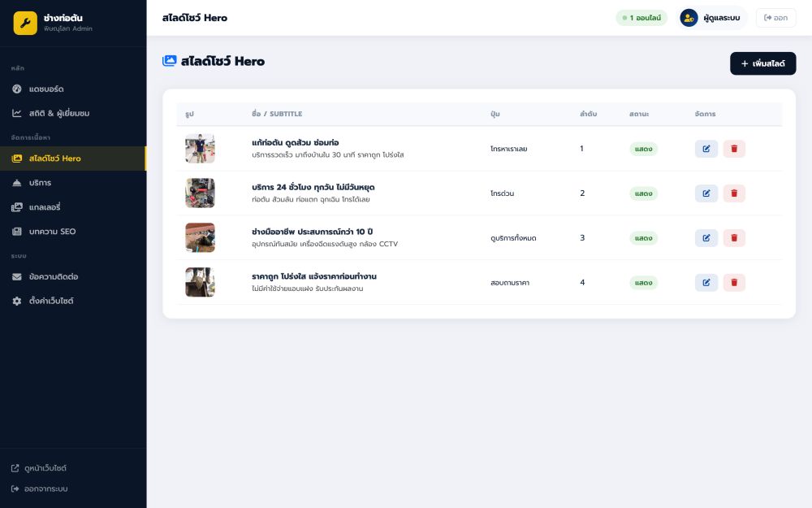Toggle แสดง status of slide order 3

[643, 239]
